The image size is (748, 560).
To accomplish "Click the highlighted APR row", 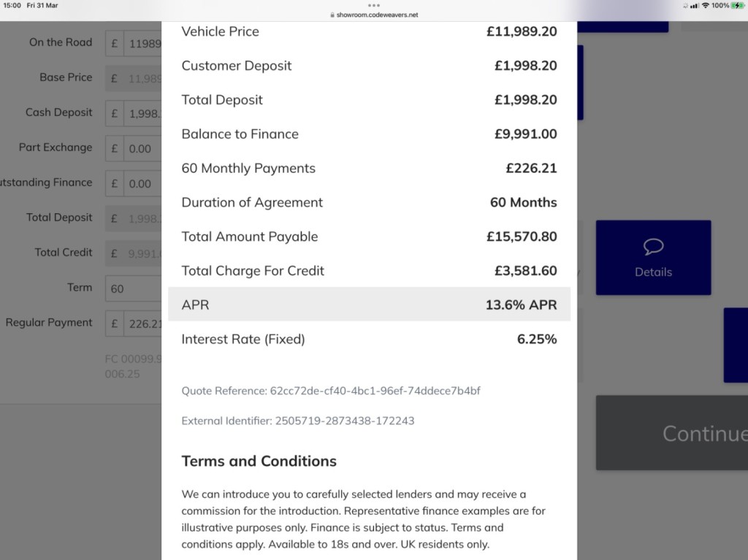I will pyautogui.click(x=369, y=304).
